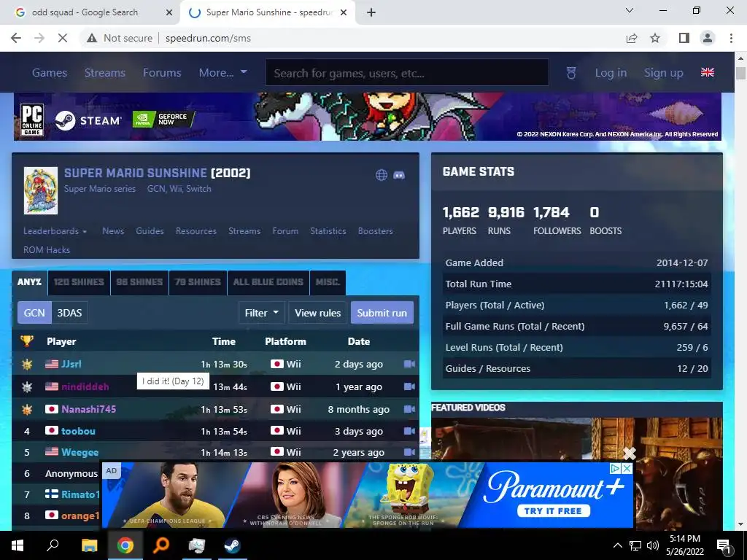The height and width of the screenshot is (560, 747).
Task: Click the search games and users field
Action: point(407,73)
